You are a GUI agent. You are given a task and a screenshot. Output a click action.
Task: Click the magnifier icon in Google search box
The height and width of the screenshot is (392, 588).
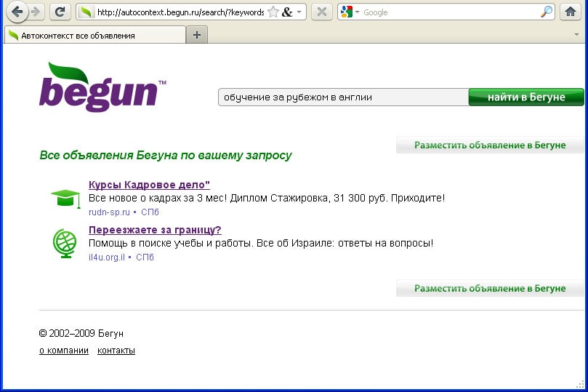547,12
